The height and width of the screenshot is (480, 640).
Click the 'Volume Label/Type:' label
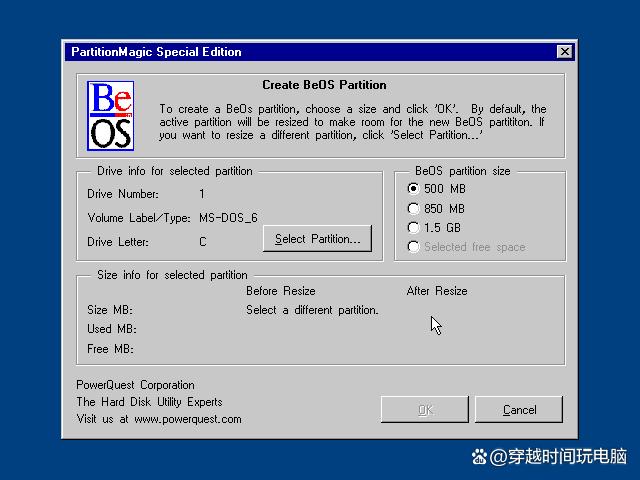139,218
